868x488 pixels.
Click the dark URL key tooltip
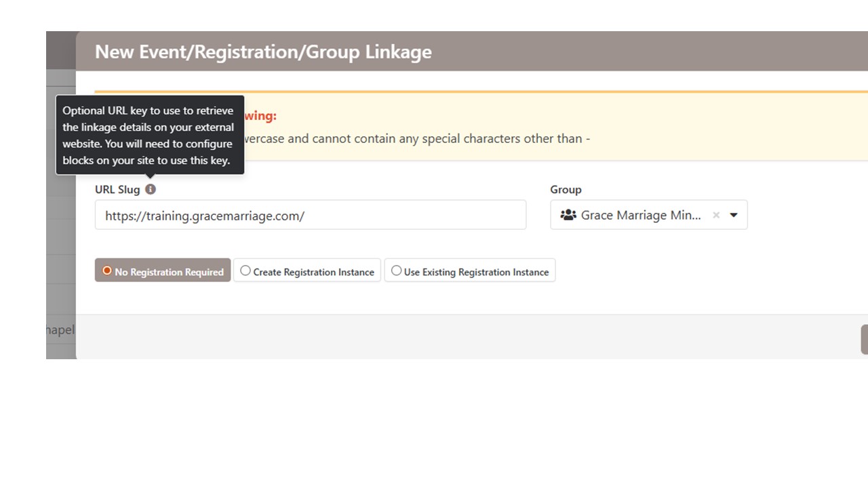coord(149,136)
